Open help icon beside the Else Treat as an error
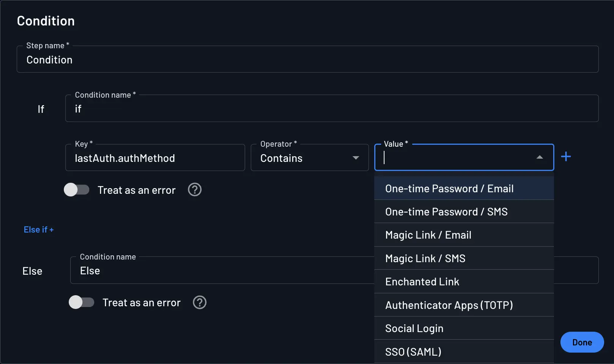614x364 pixels. coord(199,302)
